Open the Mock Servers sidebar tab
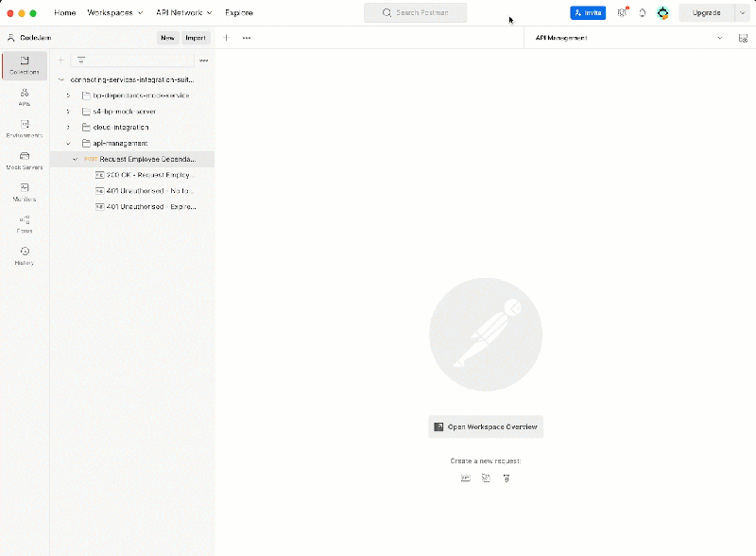This screenshot has width=756, height=556. coord(25,161)
